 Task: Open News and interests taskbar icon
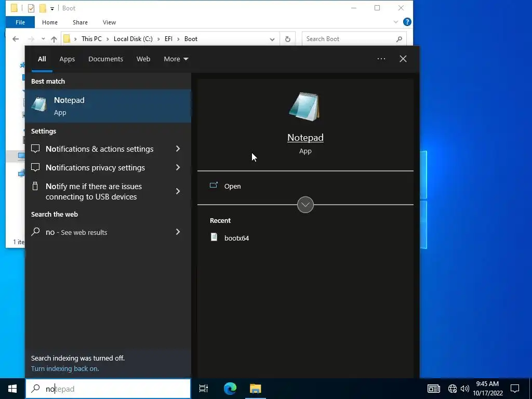(x=434, y=389)
